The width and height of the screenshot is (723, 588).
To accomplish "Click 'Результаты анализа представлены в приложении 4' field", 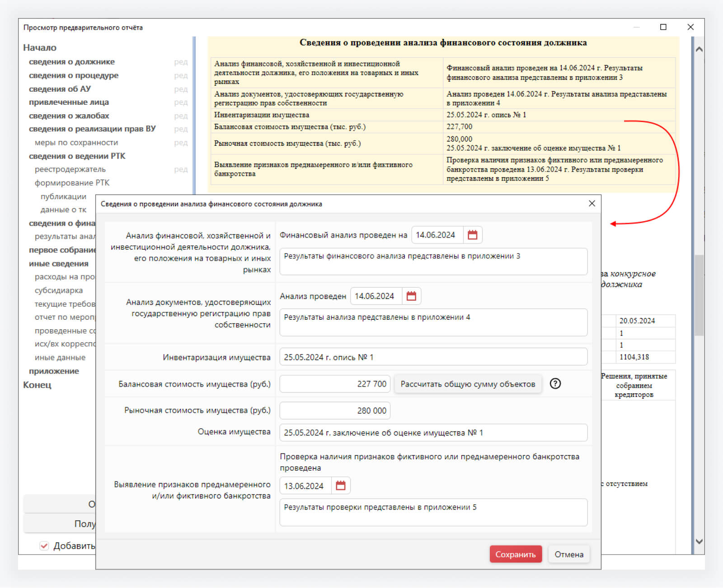I will pyautogui.click(x=433, y=322).
